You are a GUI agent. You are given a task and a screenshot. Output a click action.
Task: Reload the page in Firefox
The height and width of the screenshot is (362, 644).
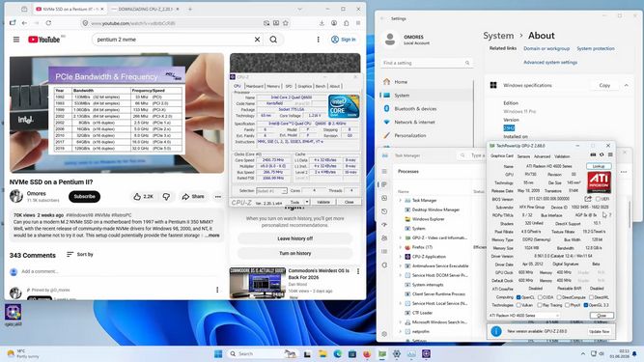tap(48, 23)
